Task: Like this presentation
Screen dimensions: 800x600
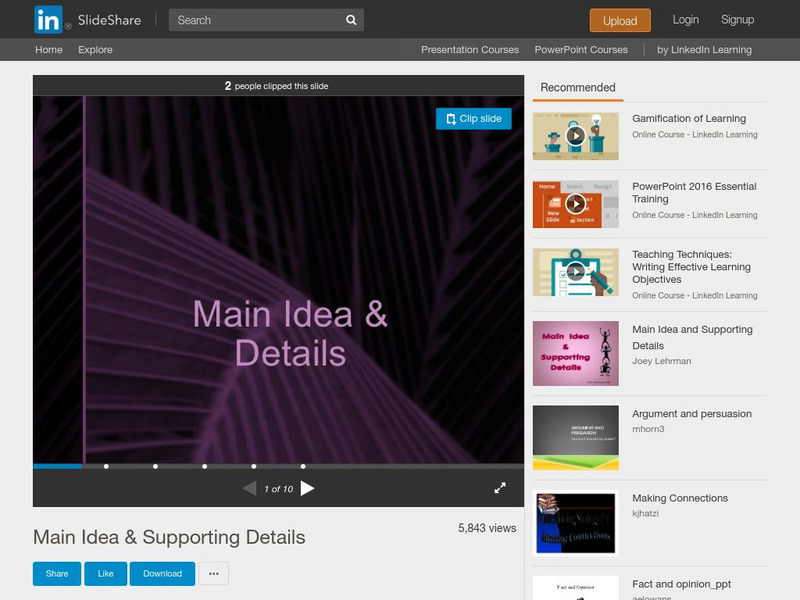Action: pos(104,574)
